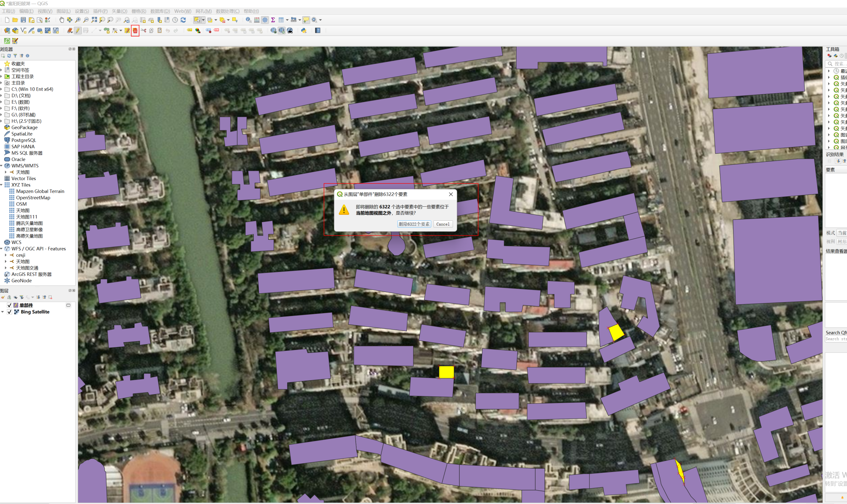Click the Cut Features scissors icon
The width and height of the screenshot is (847, 504).
[x=143, y=31]
